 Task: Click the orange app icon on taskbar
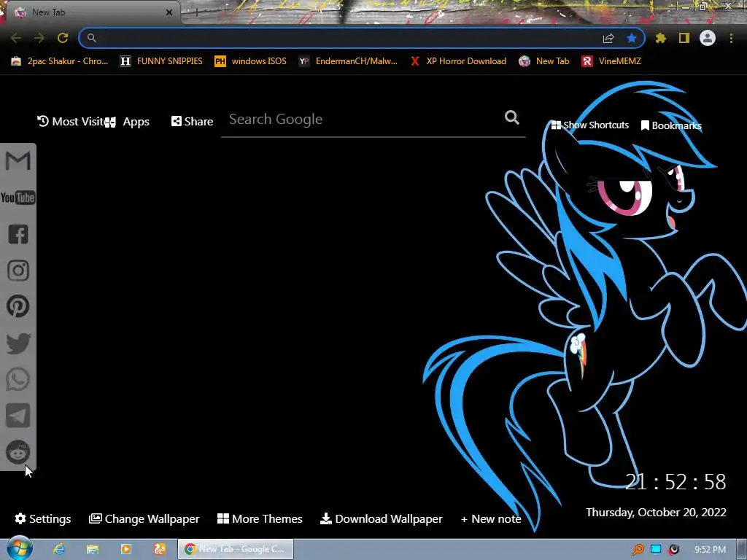[160, 549]
